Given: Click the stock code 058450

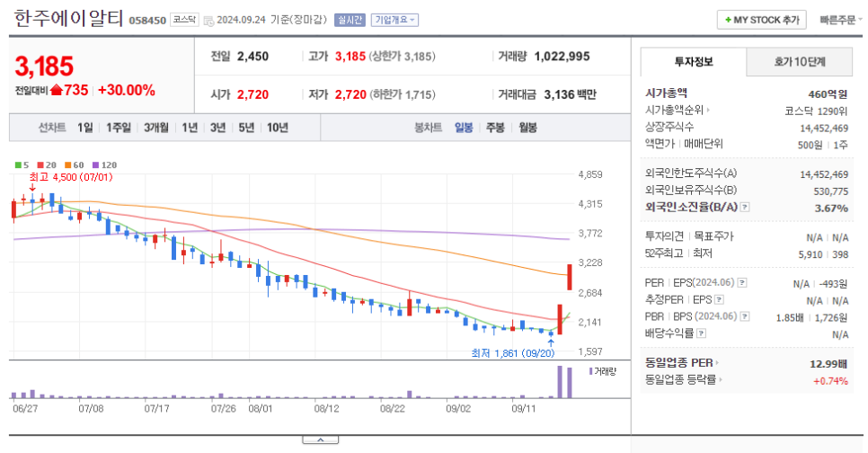Looking at the screenshot, I should pyautogui.click(x=147, y=21).
